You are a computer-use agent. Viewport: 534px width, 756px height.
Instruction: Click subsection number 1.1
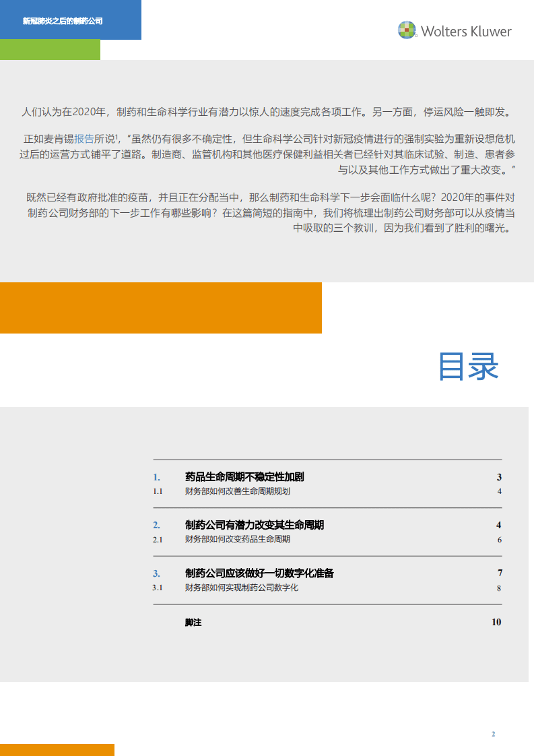point(158,491)
